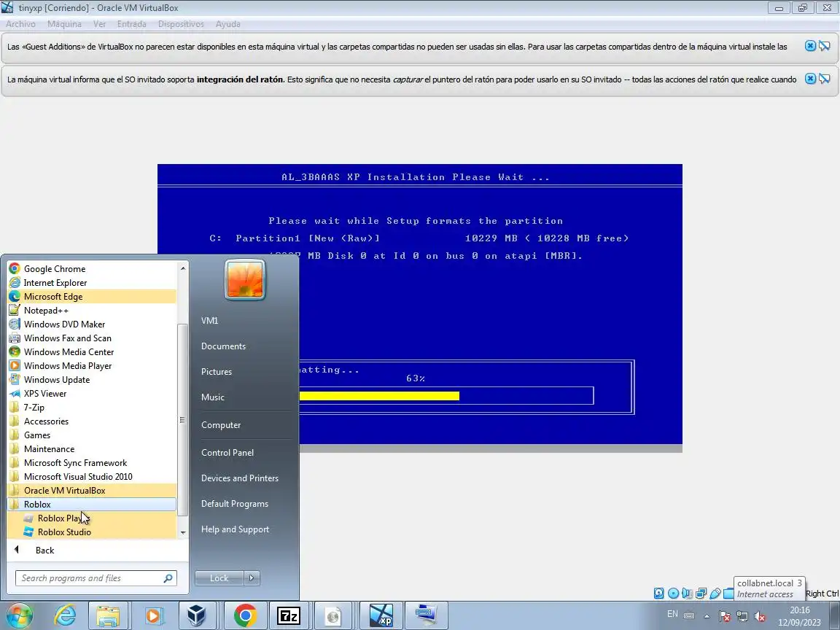The width and height of the screenshot is (840, 630).
Task: Open the Ayuda menu
Action: click(x=227, y=24)
